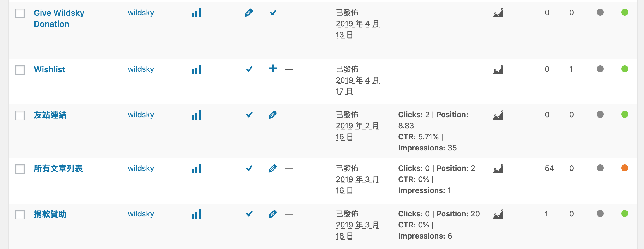Click pencil edit icon in Give Wildsky Donation row
The height and width of the screenshot is (249, 644).
pos(249,13)
